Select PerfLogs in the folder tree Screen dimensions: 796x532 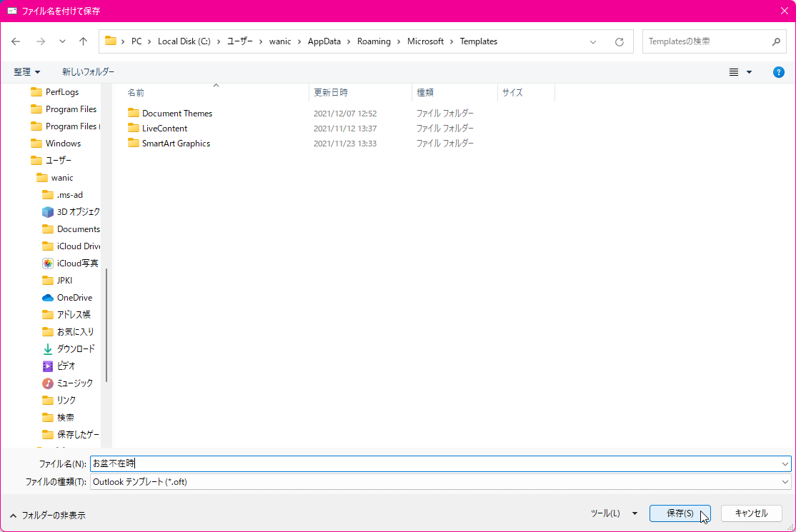(62, 92)
